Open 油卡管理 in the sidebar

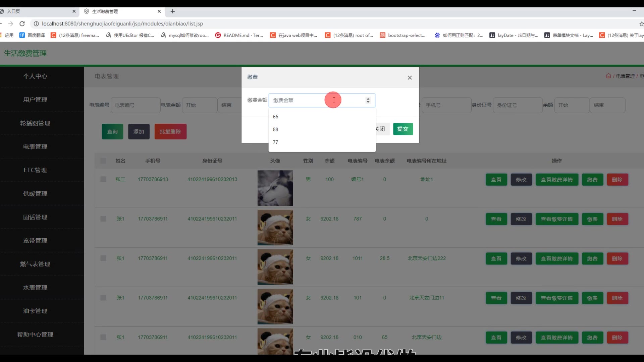tap(35, 311)
